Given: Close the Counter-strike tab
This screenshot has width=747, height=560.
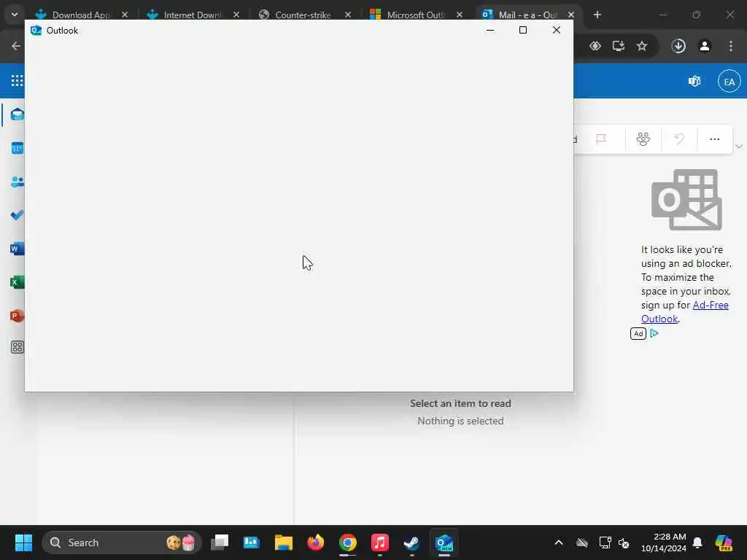Looking at the screenshot, I should click(348, 15).
